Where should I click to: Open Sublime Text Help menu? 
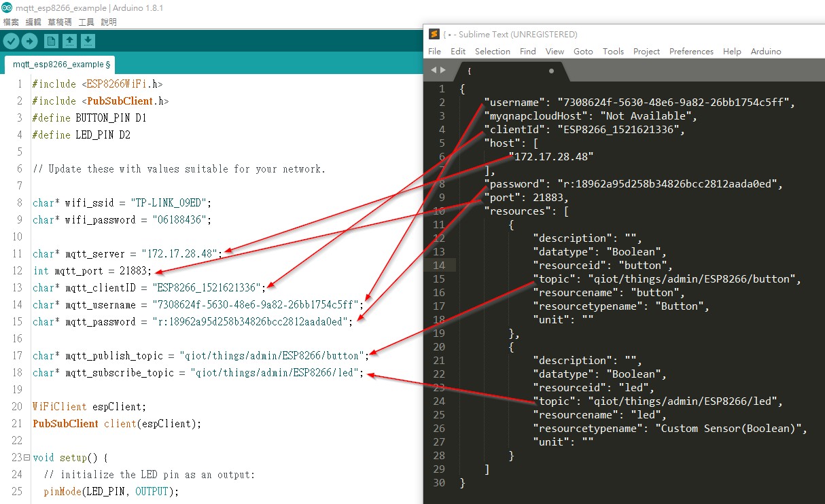(x=732, y=51)
